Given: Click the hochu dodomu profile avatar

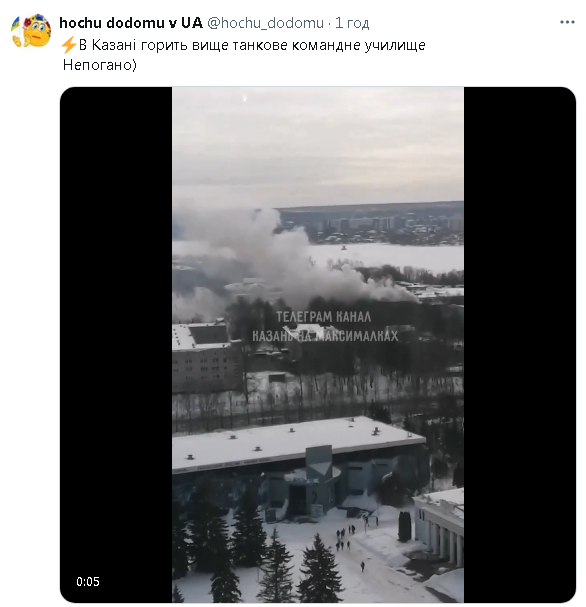Looking at the screenshot, I should [31, 31].
